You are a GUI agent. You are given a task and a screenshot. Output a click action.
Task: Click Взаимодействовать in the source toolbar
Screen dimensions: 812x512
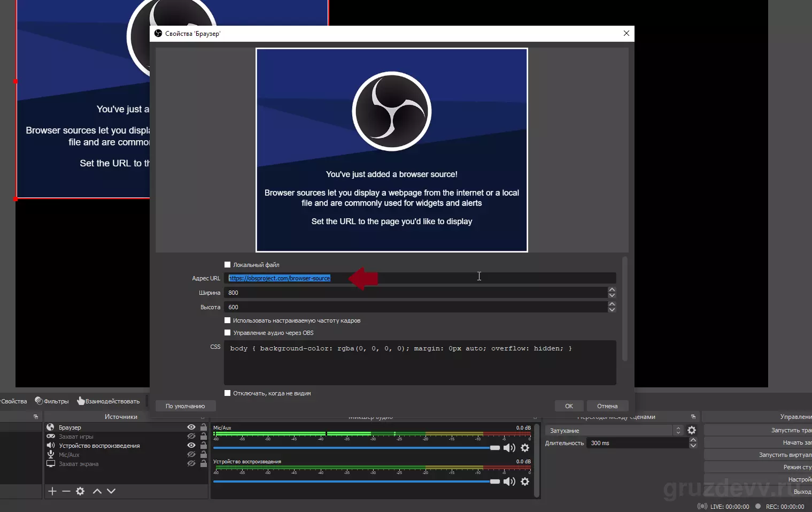click(x=109, y=401)
